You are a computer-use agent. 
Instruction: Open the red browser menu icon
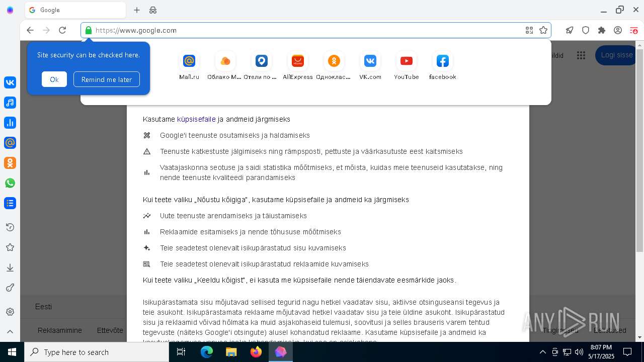tap(634, 30)
